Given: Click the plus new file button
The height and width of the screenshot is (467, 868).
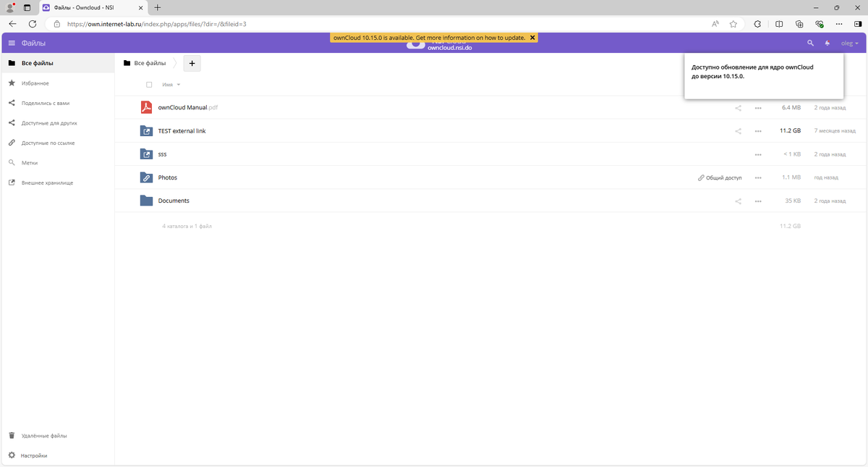Looking at the screenshot, I should click(192, 63).
